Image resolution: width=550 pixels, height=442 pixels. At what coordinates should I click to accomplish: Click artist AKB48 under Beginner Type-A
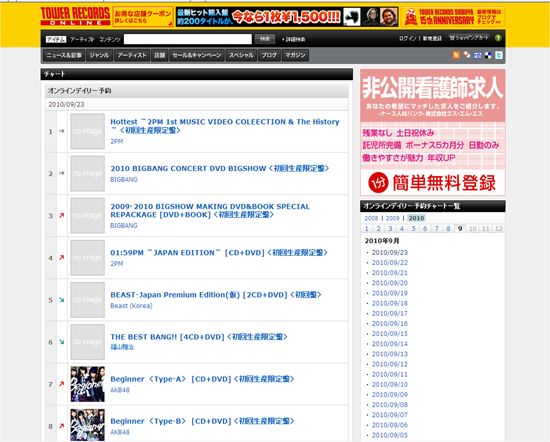click(120, 390)
